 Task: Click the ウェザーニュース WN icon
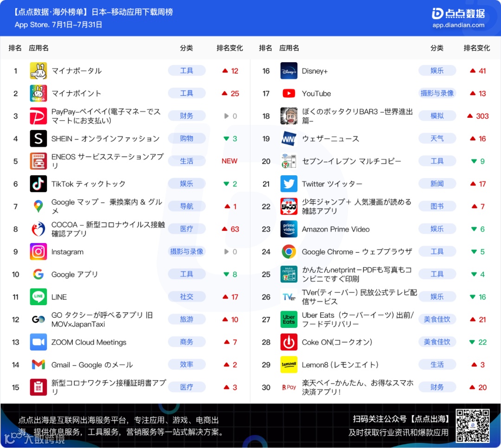289,138
